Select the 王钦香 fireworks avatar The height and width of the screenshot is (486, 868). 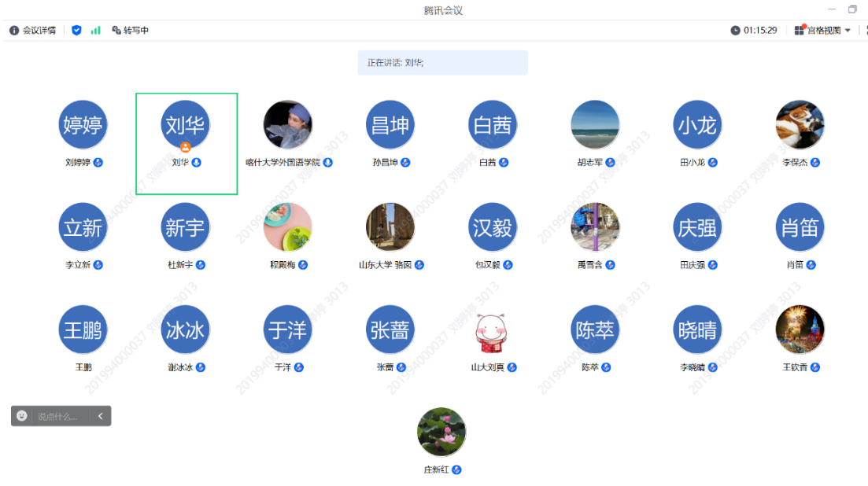click(800, 330)
